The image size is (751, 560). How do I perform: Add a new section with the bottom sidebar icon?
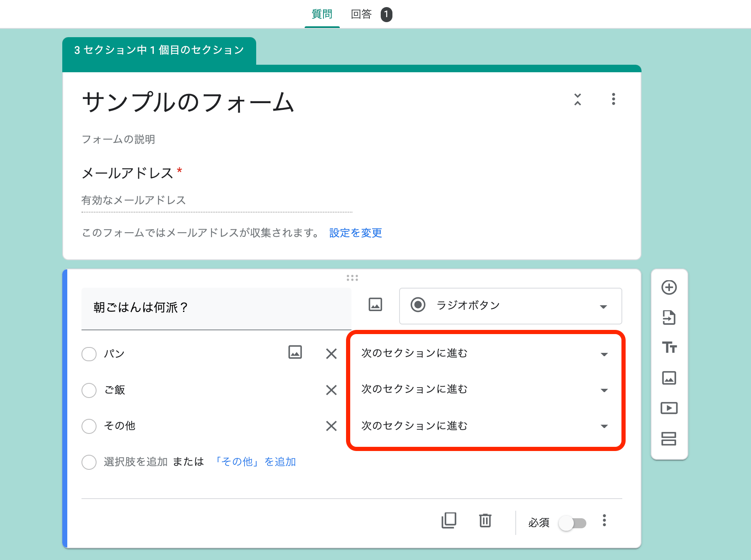669,439
